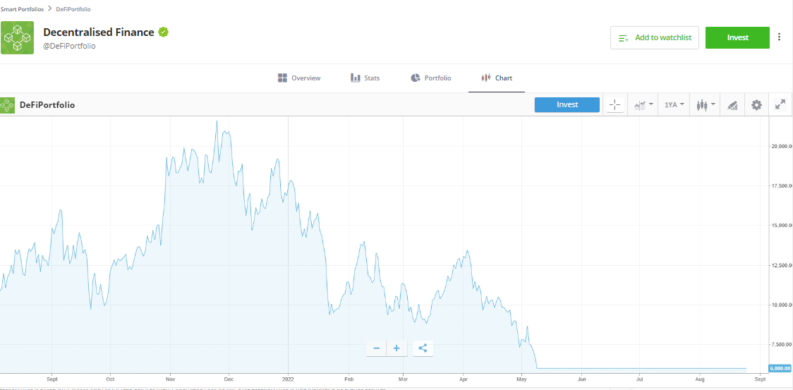Switch to the Overview tab
The height and width of the screenshot is (390, 793).
299,78
